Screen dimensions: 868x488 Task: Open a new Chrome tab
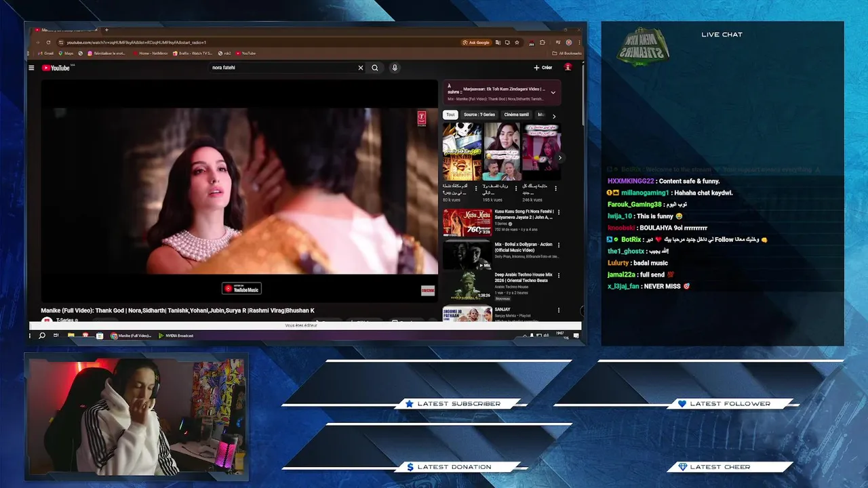106,30
